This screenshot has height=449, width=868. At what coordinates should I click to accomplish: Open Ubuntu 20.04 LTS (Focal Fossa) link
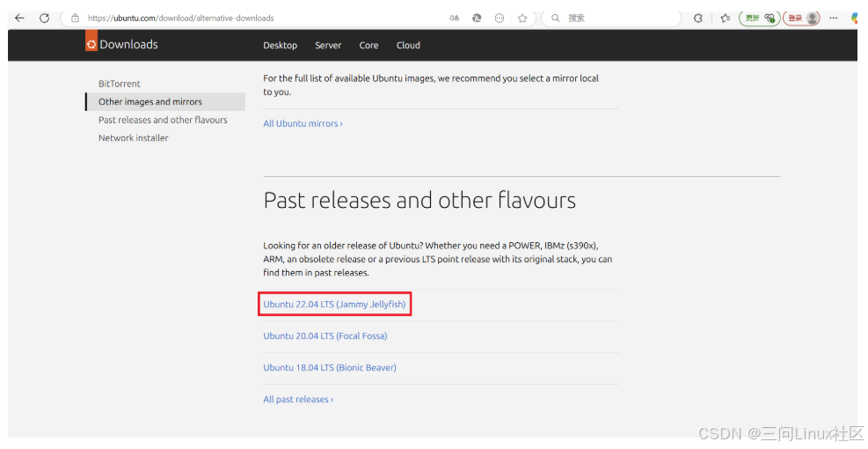pyautogui.click(x=325, y=336)
